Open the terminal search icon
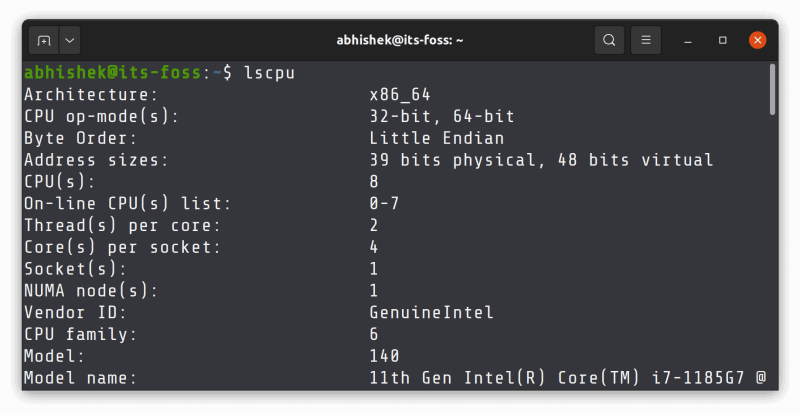Screen dimensions: 800x415 coord(609,41)
